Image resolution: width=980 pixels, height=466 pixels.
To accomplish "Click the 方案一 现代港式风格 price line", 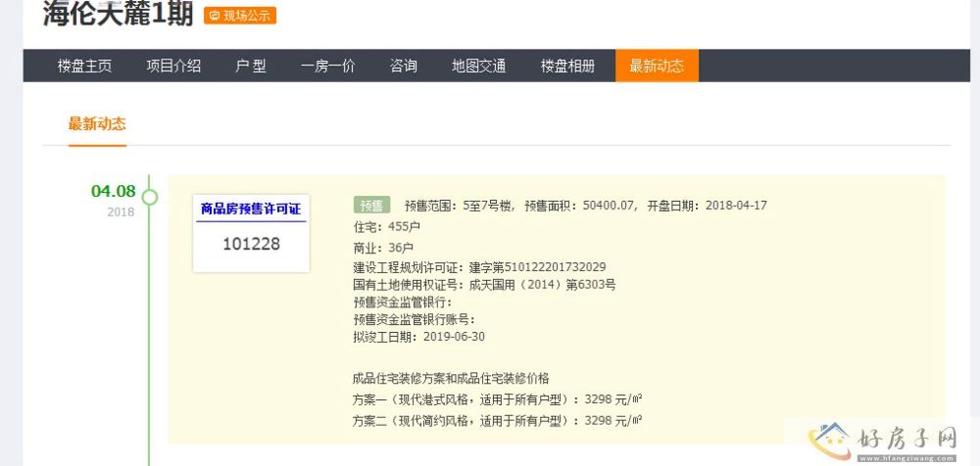I will 497,399.
